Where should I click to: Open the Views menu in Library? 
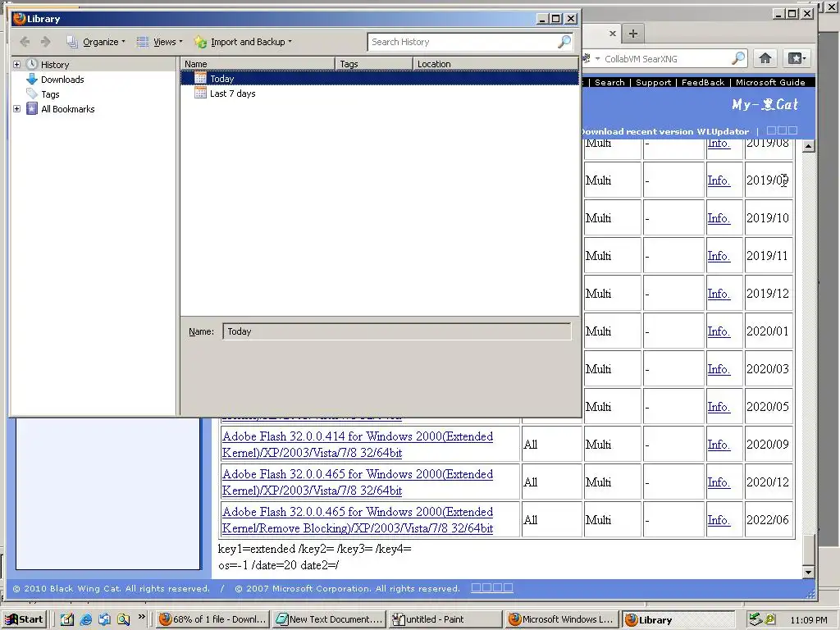tap(160, 42)
